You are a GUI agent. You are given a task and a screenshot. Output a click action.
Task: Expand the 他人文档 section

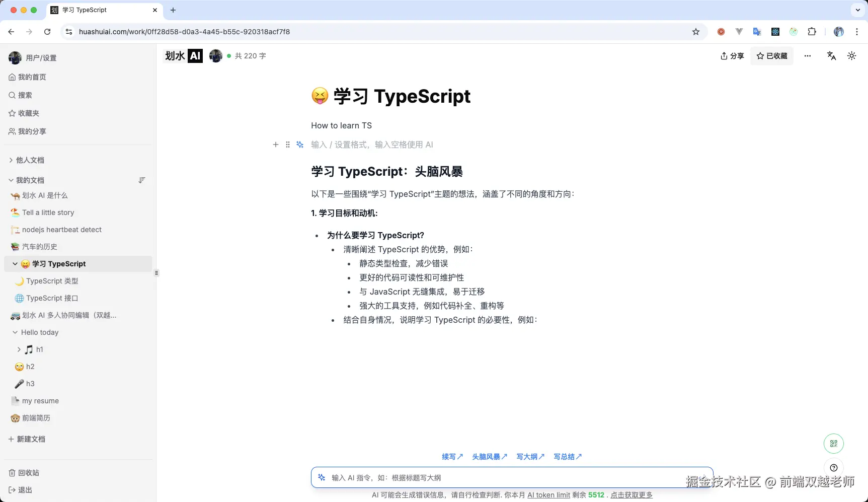[11, 160]
